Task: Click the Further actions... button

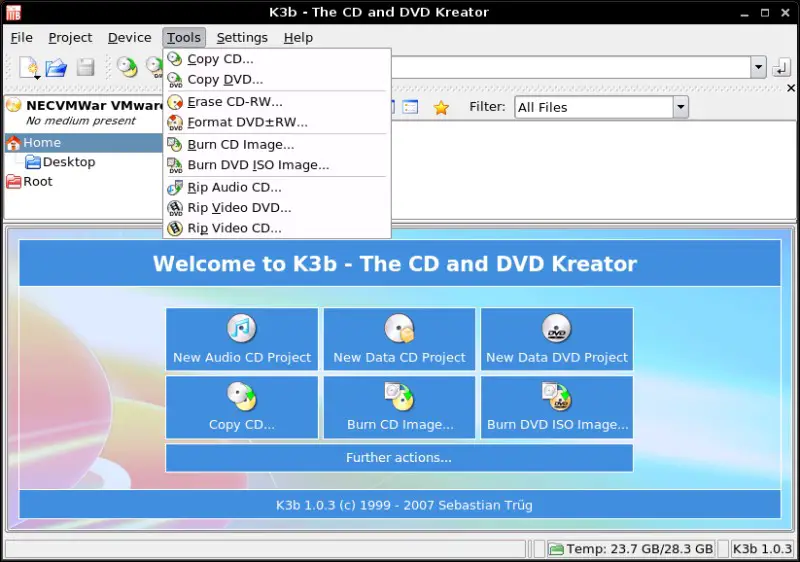Action: pyautogui.click(x=399, y=457)
